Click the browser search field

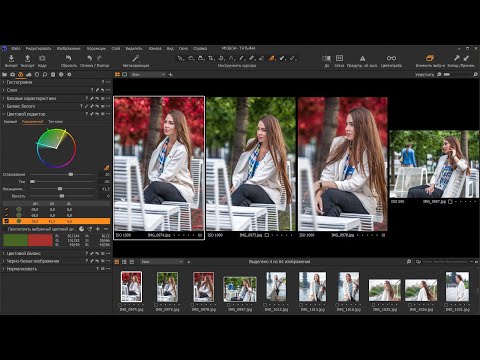445,262
